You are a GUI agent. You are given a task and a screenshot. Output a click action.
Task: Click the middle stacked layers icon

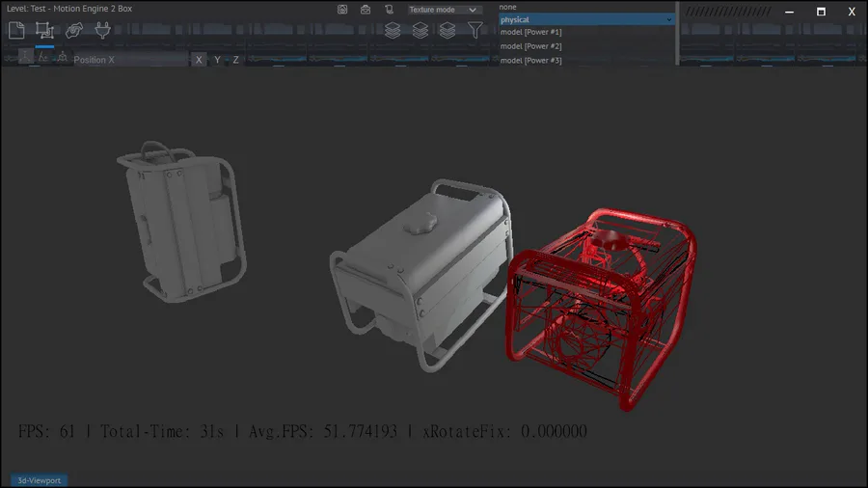click(420, 30)
